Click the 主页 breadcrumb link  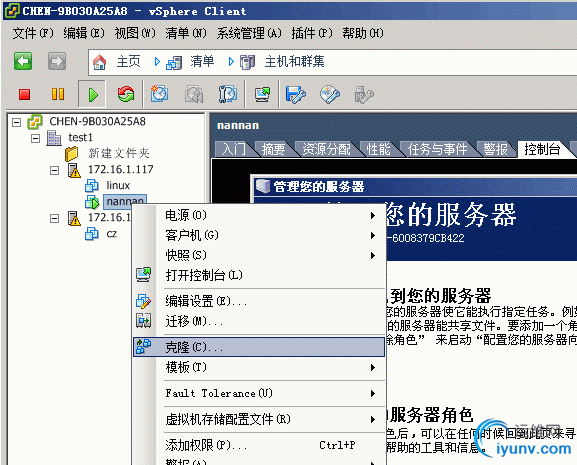coord(128,61)
